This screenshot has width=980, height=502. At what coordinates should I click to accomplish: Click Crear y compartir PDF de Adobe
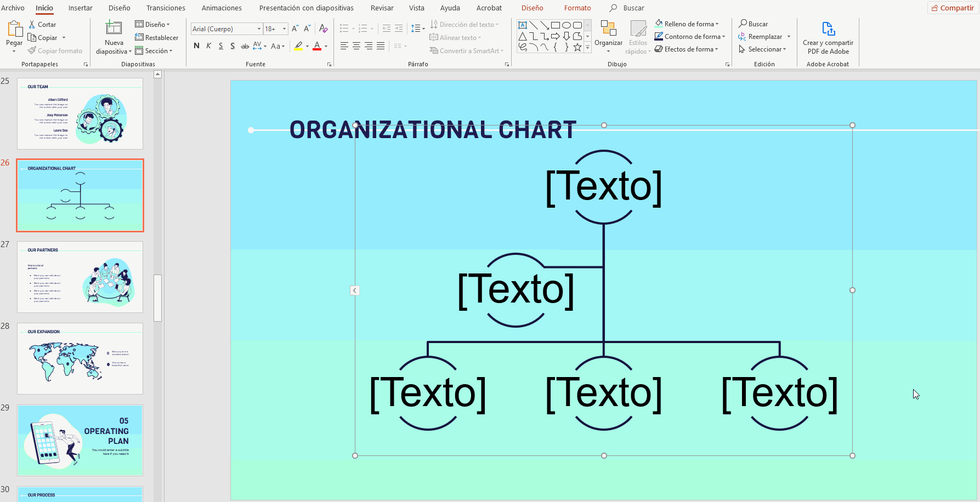point(828,38)
